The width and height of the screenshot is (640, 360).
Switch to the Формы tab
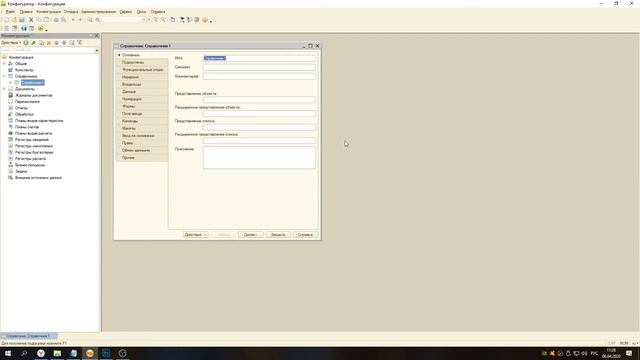pyautogui.click(x=142, y=107)
